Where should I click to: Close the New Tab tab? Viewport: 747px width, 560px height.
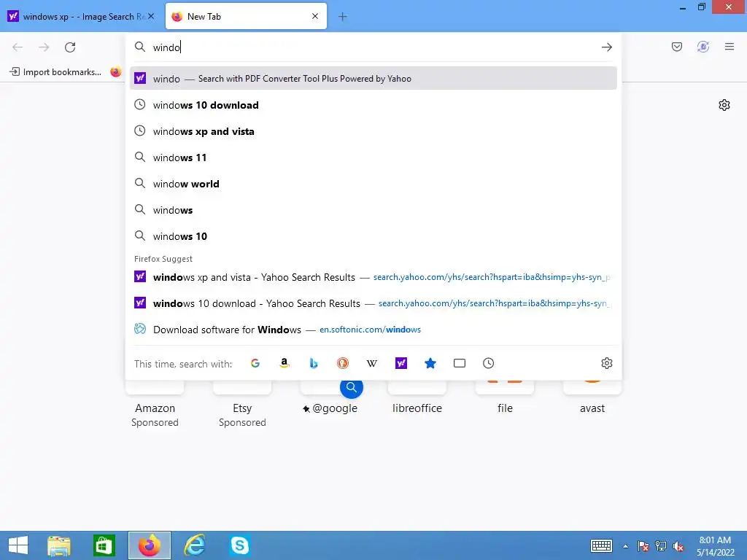(315, 17)
